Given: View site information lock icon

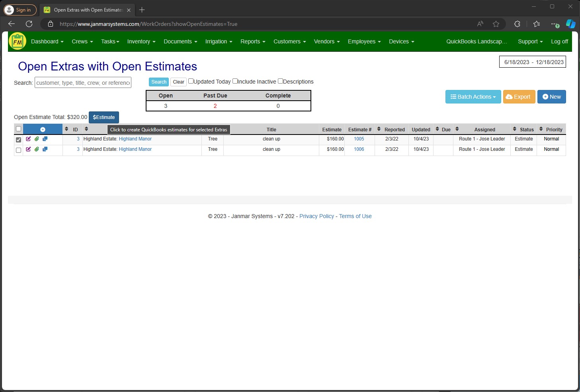Looking at the screenshot, I should 51,24.
